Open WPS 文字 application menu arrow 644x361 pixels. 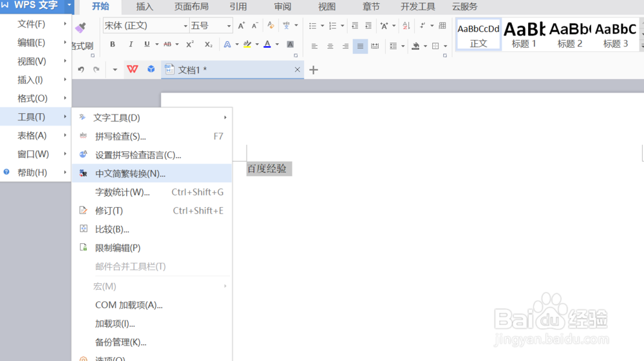(x=69, y=5)
